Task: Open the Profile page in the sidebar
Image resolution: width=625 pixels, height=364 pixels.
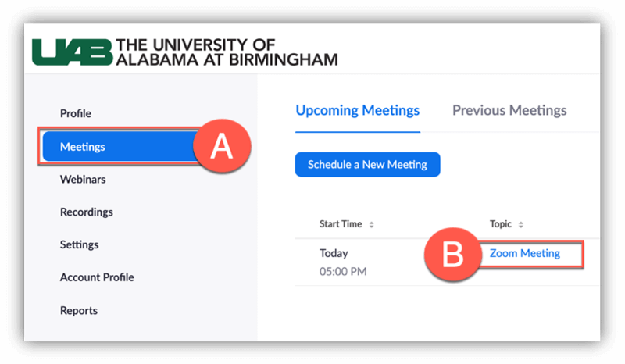Action: (76, 113)
